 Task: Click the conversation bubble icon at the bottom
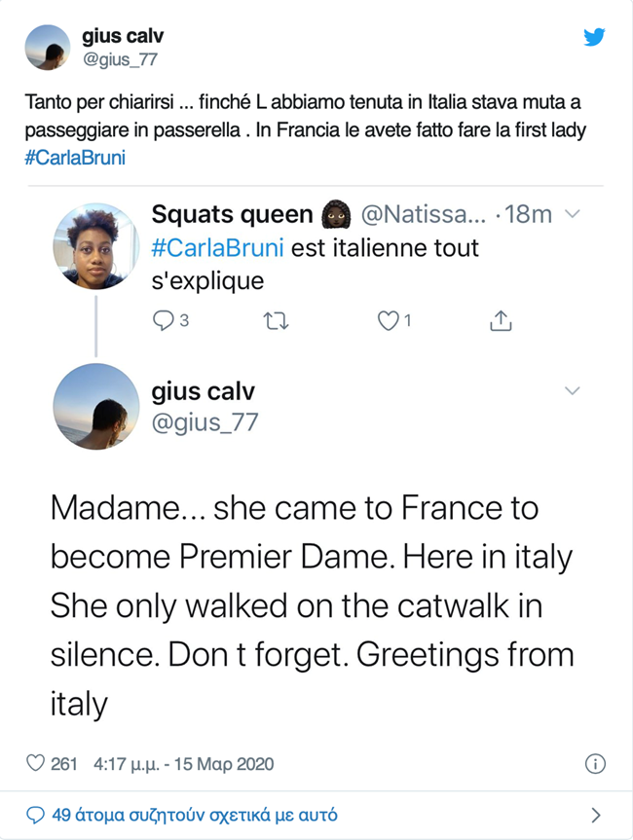(x=35, y=814)
